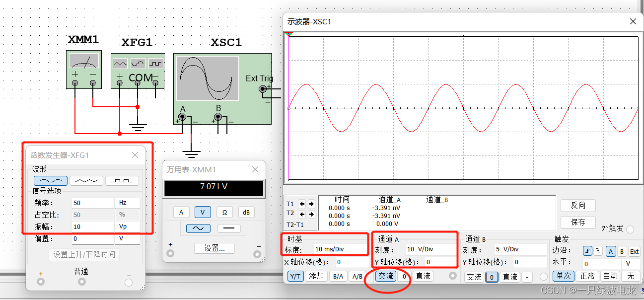Switch timebase to B/A mode
Screen dimensions: 644x300
(338, 276)
